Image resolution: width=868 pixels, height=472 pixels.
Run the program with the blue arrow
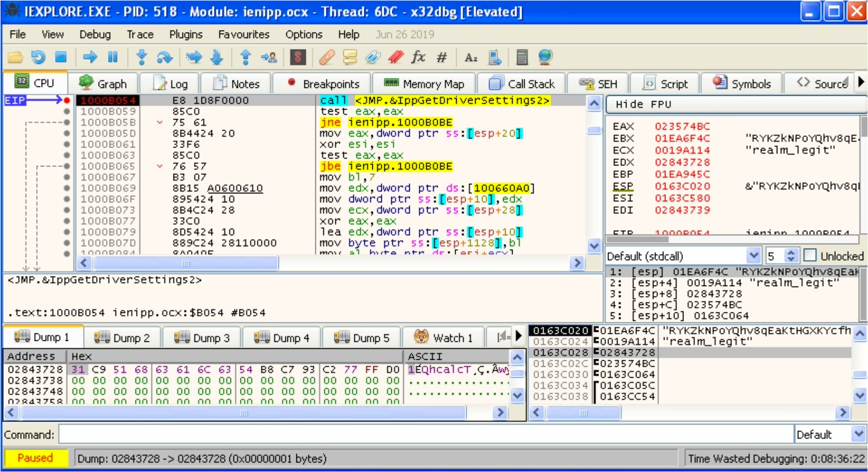coord(90,57)
